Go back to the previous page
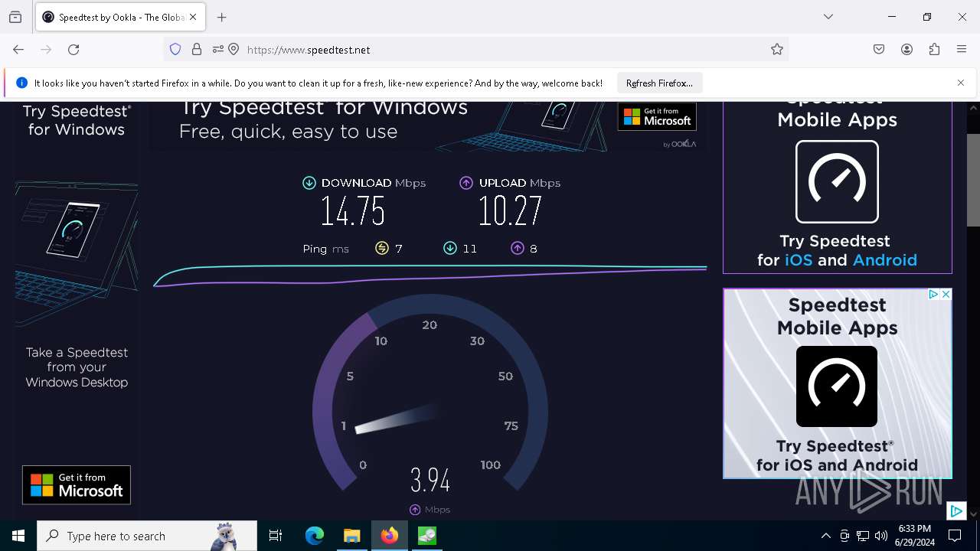This screenshot has width=980, height=551. (18, 50)
